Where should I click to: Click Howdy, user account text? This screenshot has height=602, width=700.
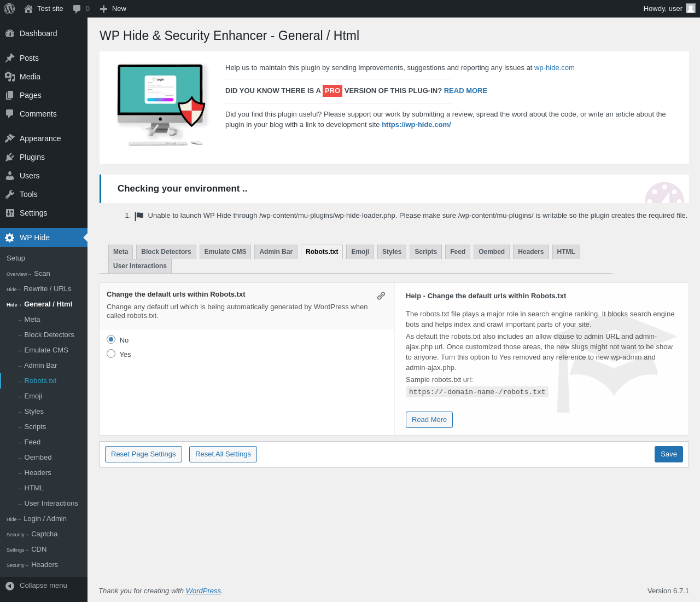point(663,9)
